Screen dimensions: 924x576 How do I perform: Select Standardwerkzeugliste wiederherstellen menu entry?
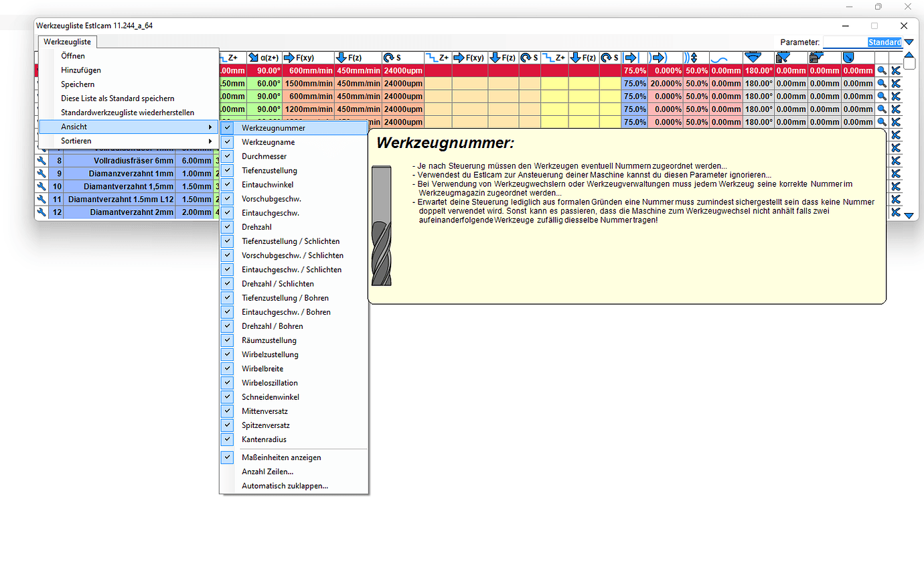pos(127,113)
